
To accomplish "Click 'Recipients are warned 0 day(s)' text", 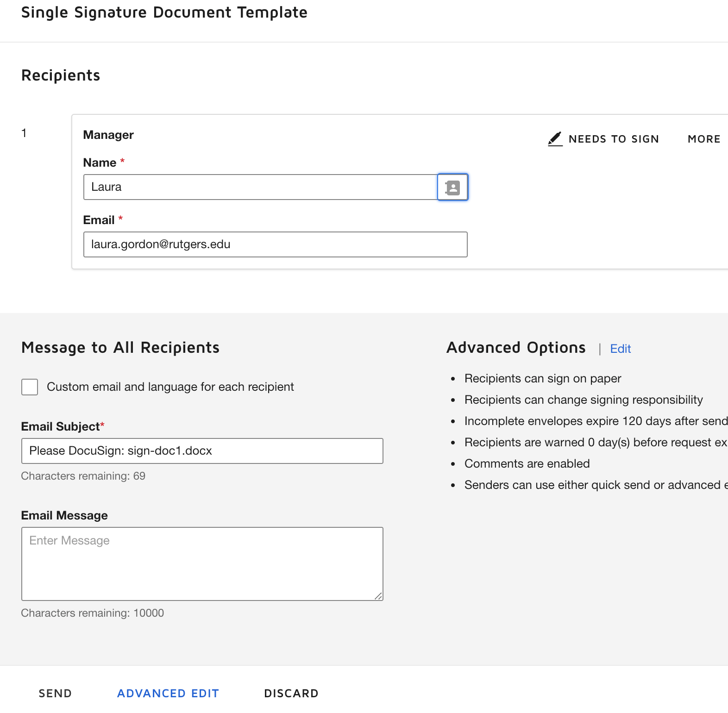I will click(x=596, y=443).
